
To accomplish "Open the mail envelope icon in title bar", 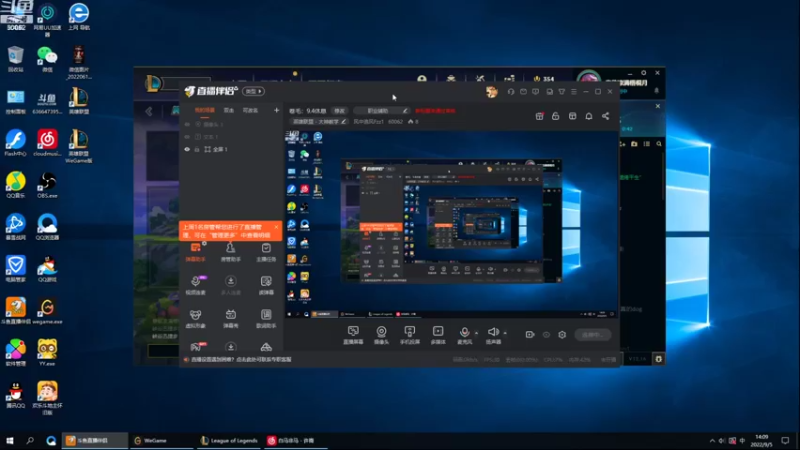I will (523, 92).
